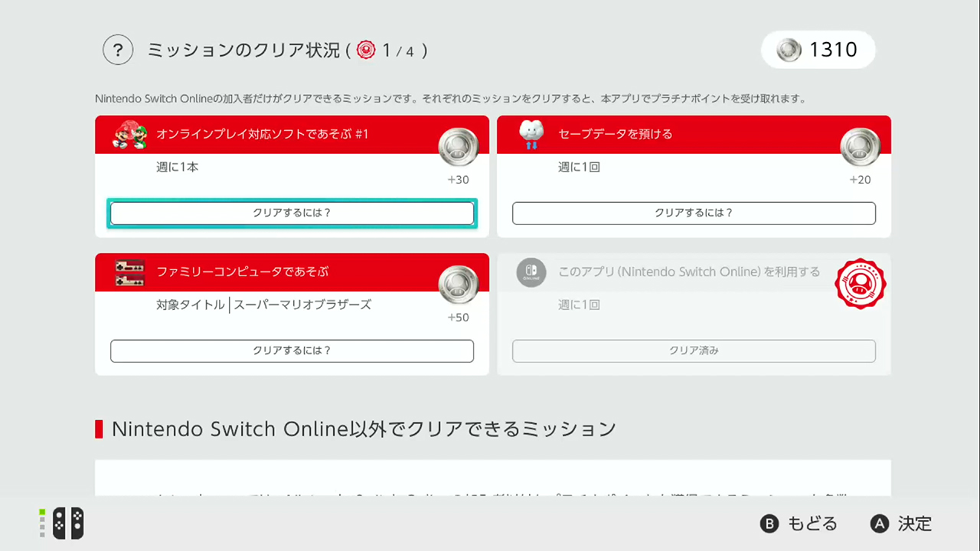The image size is (980, 551).
Task: Click the このアプリを利用する mission title
Action: click(x=689, y=272)
